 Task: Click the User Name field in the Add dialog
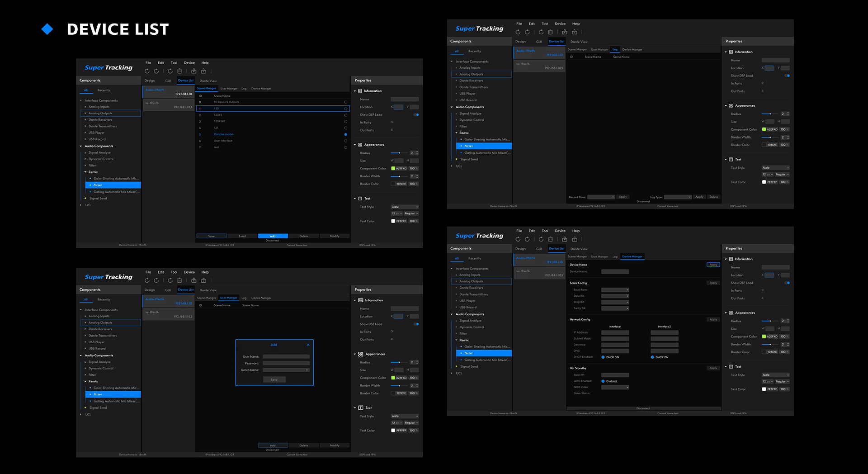pyautogui.click(x=286, y=356)
